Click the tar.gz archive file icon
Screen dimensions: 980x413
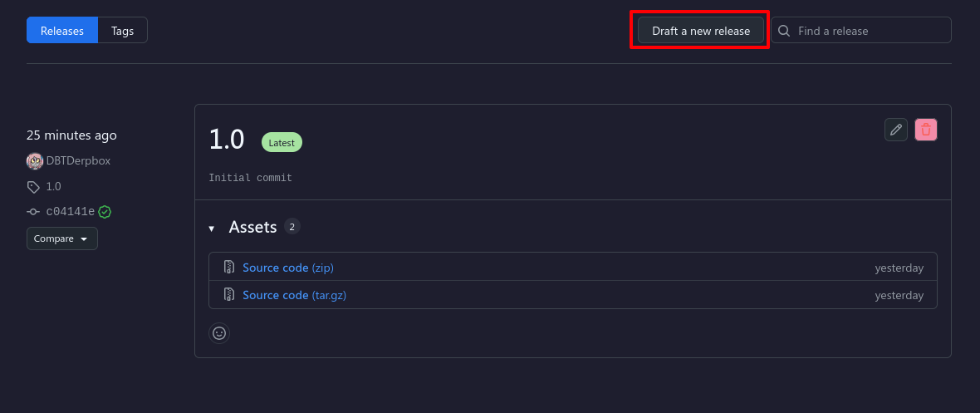pos(229,295)
